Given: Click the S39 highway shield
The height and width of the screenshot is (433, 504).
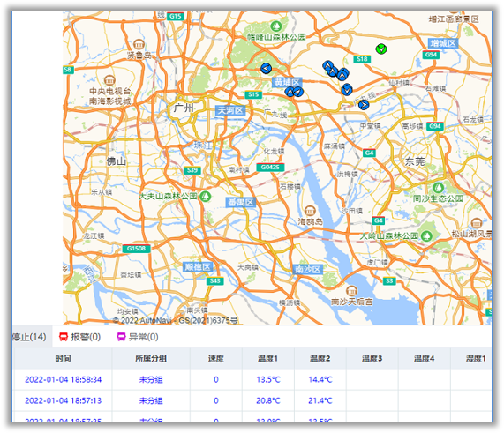Looking at the screenshot, I should (192, 170).
